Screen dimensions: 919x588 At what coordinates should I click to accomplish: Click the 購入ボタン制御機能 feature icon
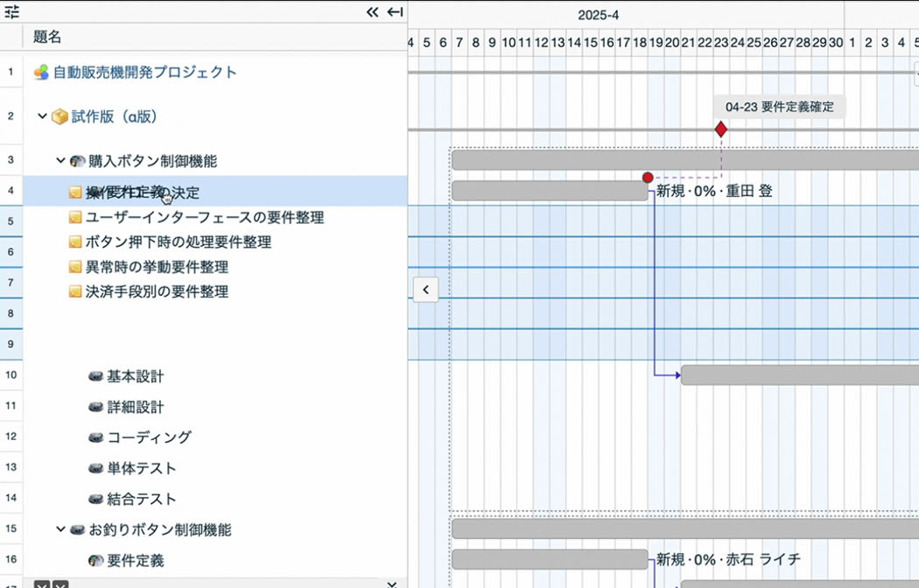tap(77, 161)
